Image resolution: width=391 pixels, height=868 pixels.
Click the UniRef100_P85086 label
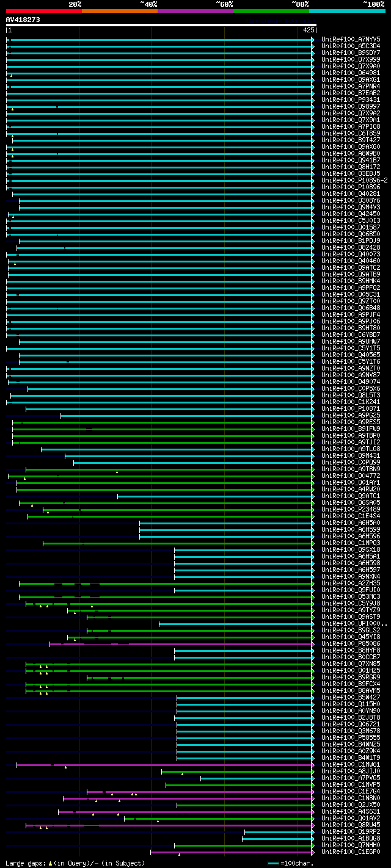pos(351,643)
